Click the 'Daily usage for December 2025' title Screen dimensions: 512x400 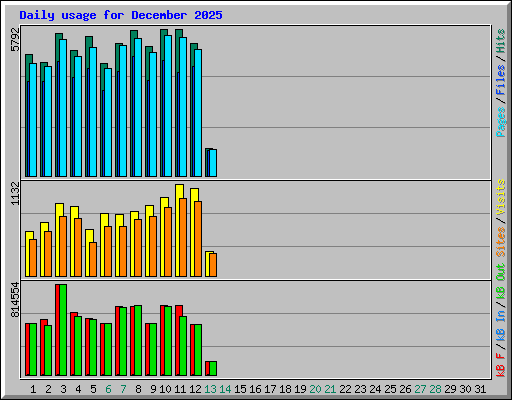pyautogui.click(x=121, y=15)
